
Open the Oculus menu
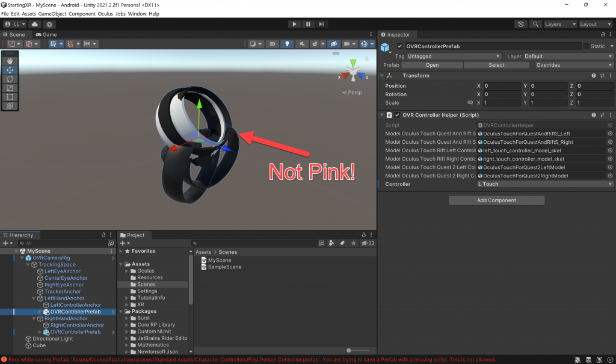click(x=105, y=14)
